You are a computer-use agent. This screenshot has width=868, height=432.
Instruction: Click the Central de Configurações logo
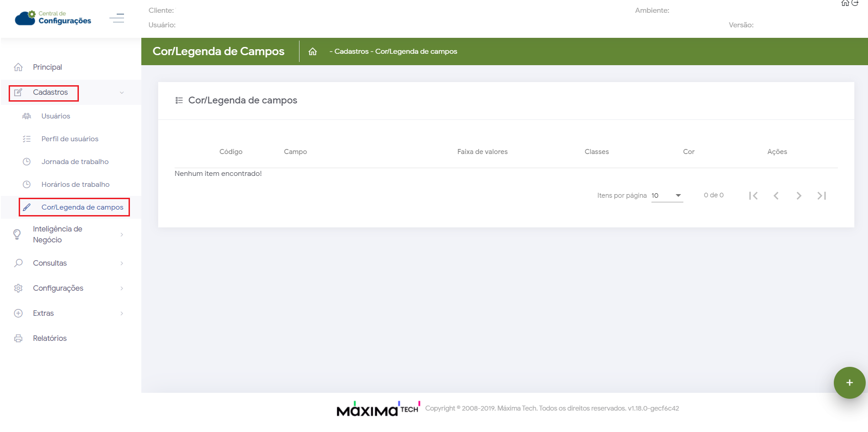click(x=53, y=18)
